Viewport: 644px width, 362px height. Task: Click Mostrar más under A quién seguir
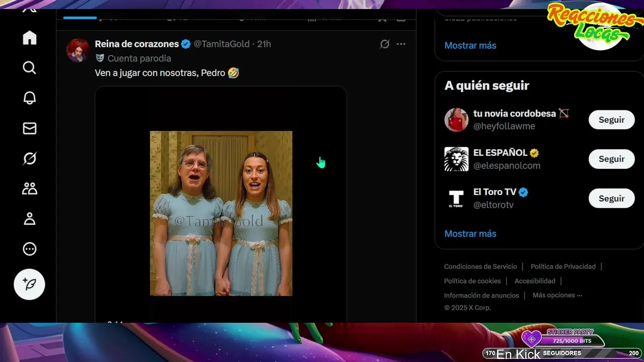pyautogui.click(x=470, y=234)
